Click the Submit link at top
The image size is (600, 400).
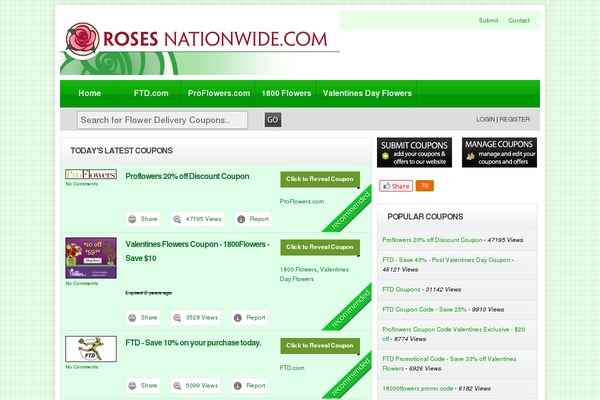488,20
